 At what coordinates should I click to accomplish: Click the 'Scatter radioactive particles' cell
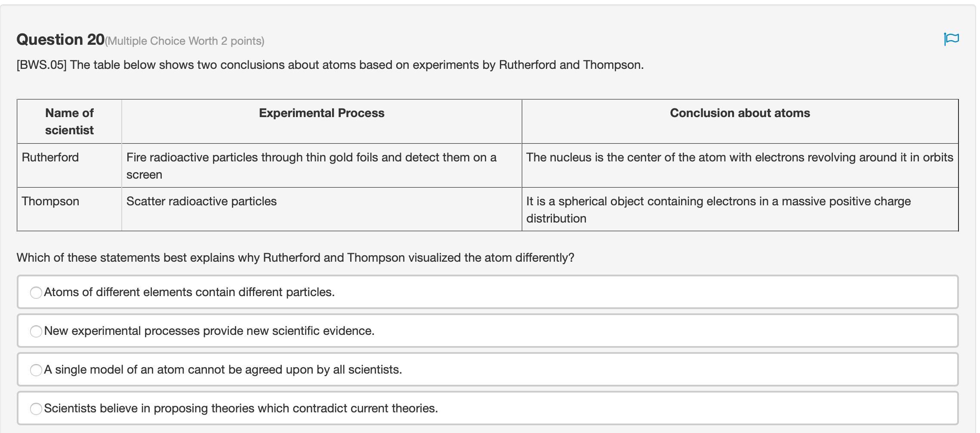(x=201, y=201)
